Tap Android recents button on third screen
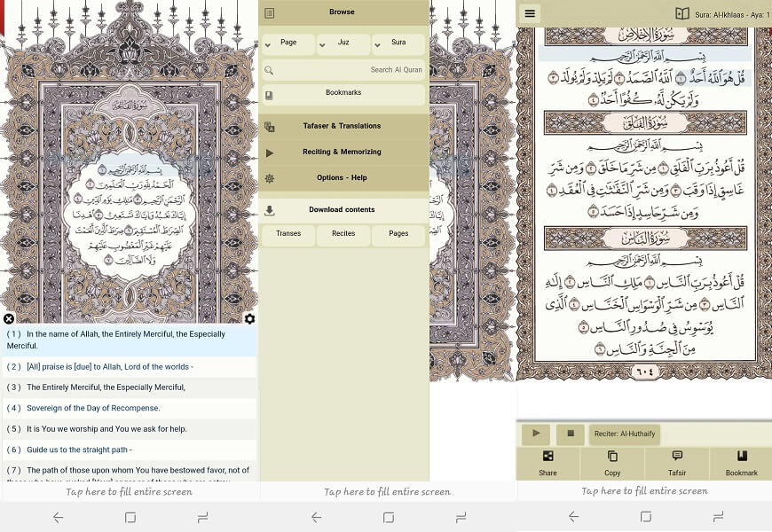Image resolution: width=772 pixels, height=532 pixels. click(718, 517)
